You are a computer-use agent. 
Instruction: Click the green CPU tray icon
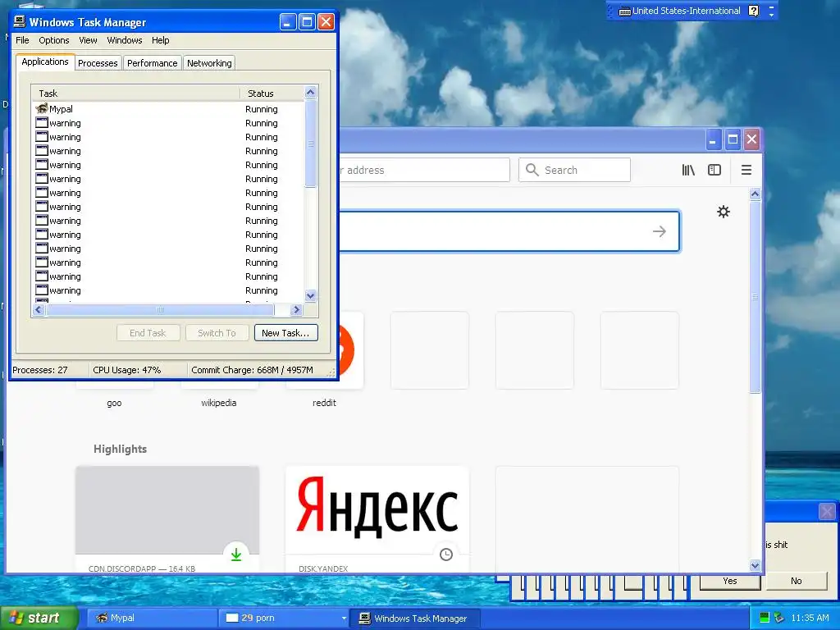765,618
